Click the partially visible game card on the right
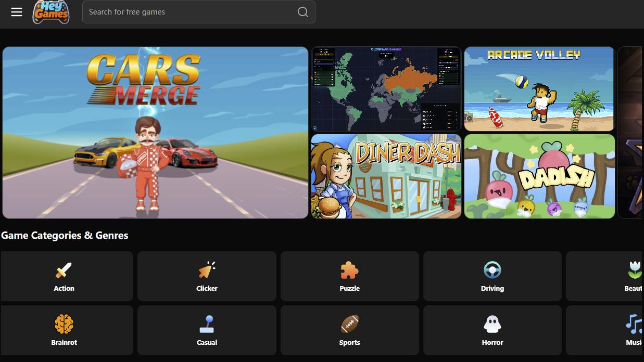Viewport: 644px width, 362px height. (x=634, y=133)
